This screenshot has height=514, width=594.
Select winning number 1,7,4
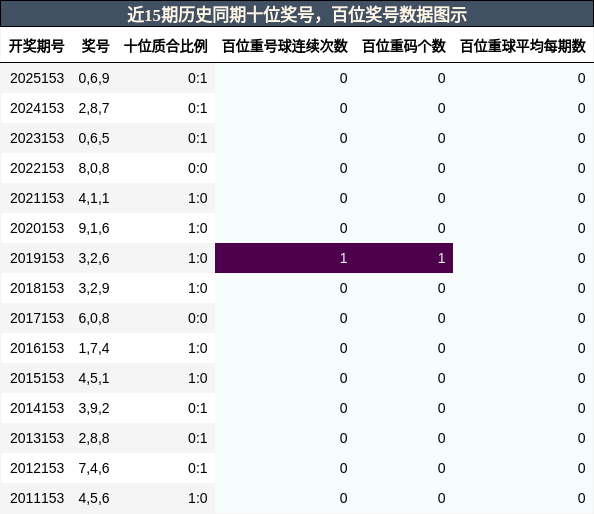tap(94, 348)
